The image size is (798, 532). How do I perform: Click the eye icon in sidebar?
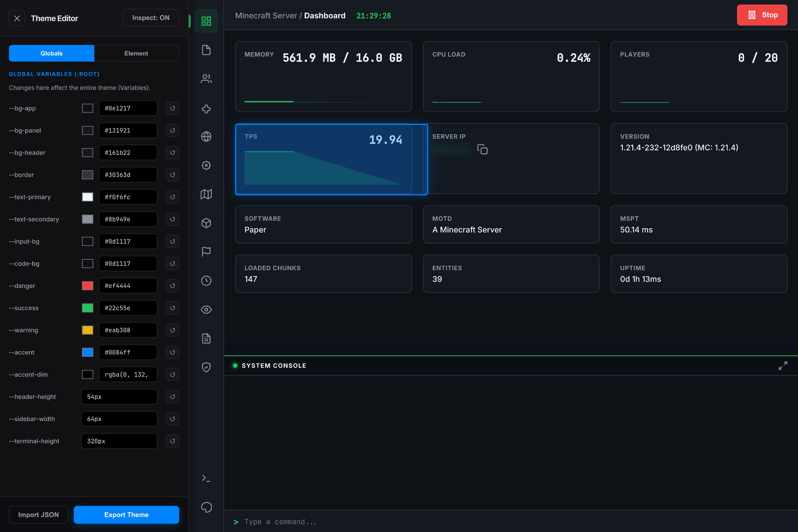[x=206, y=309]
